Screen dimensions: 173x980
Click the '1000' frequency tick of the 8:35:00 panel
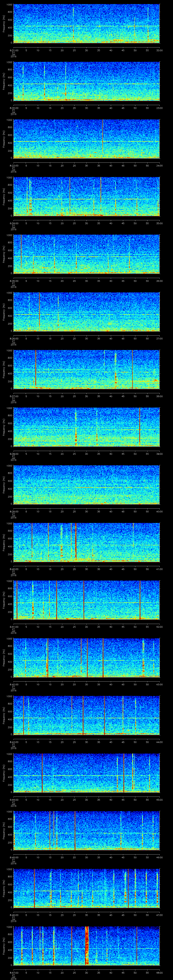(9, 235)
